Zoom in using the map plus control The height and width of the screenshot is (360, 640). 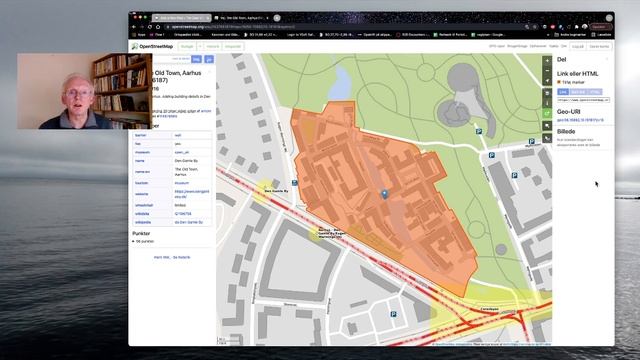(547, 60)
